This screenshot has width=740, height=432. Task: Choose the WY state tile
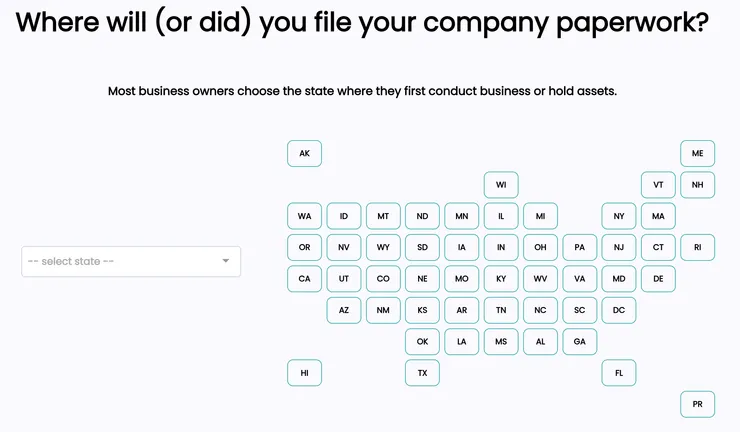click(x=383, y=247)
